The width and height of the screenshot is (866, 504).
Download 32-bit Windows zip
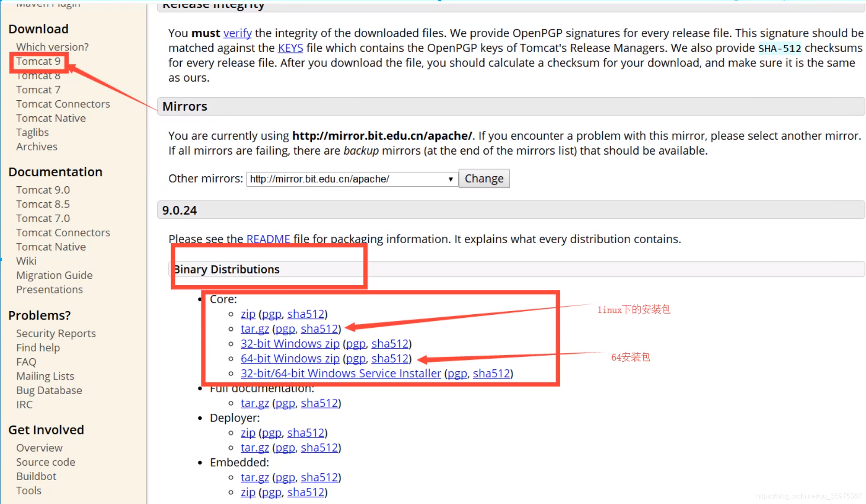pyautogui.click(x=290, y=343)
